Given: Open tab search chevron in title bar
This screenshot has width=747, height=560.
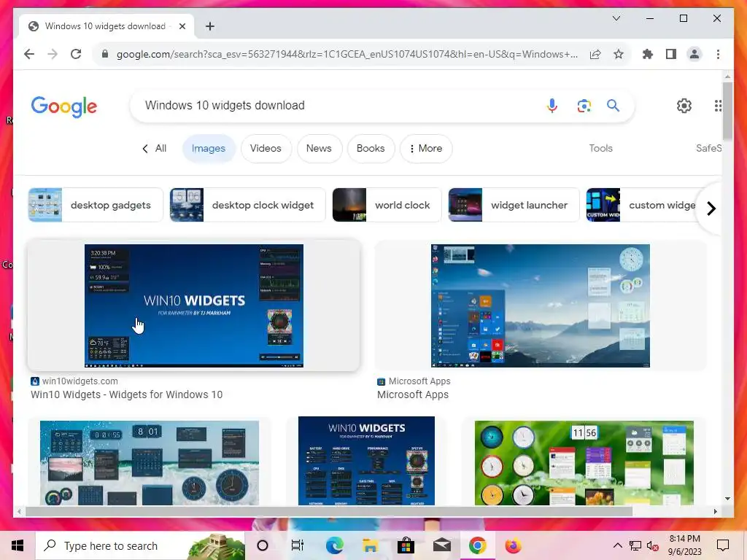Looking at the screenshot, I should [x=616, y=18].
